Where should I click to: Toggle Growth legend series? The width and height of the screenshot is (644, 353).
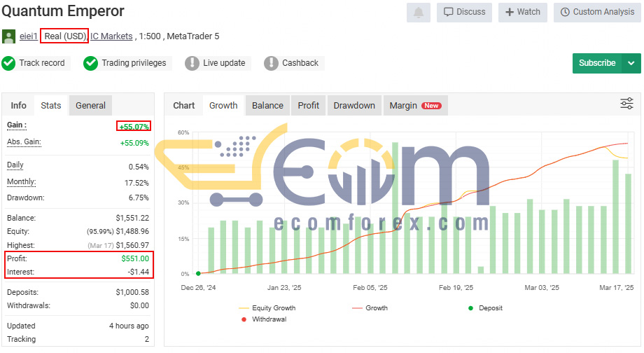[x=370, y=308]
